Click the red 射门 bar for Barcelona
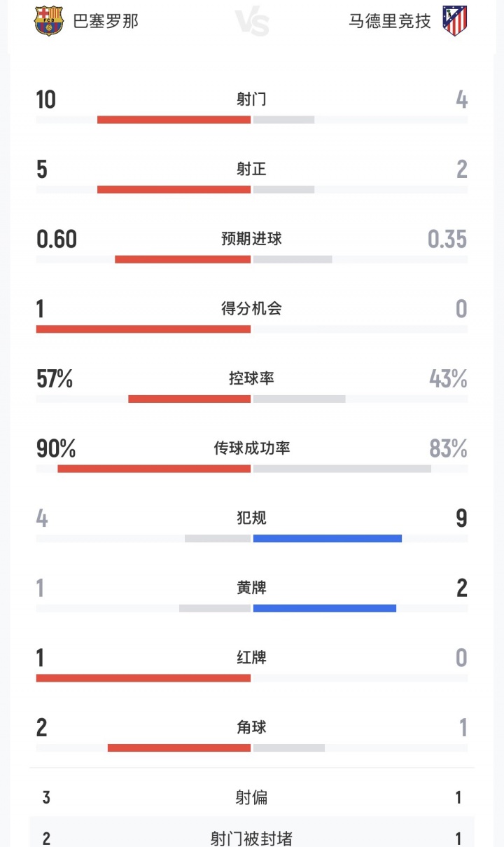Image resolution: width=504 pixels, height=847 pixels. coord(174,120)
